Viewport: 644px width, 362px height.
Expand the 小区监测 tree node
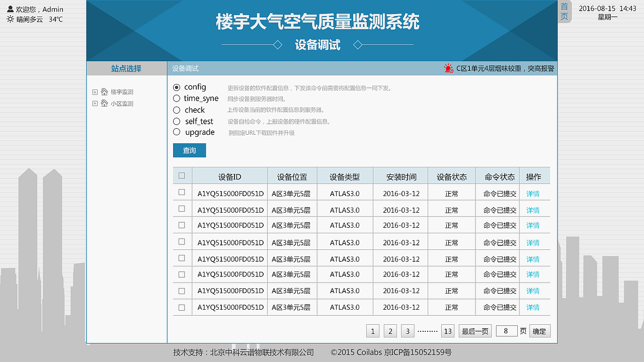point(95,104)
